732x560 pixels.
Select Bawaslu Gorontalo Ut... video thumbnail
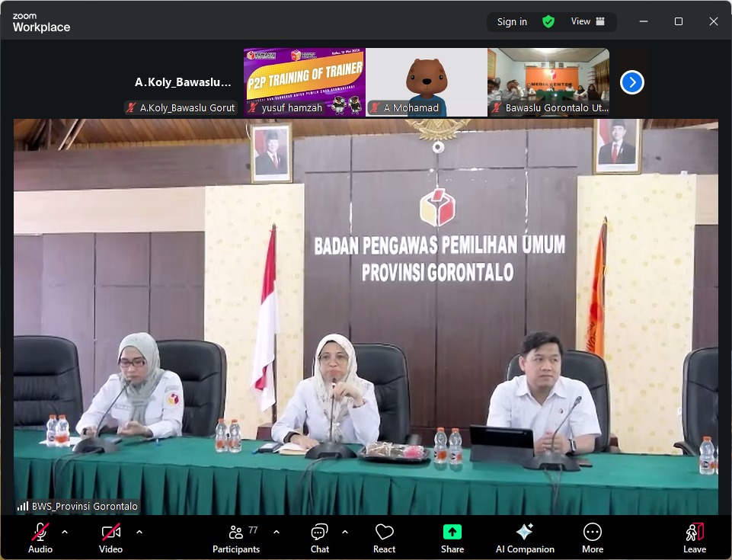[548, 82]
